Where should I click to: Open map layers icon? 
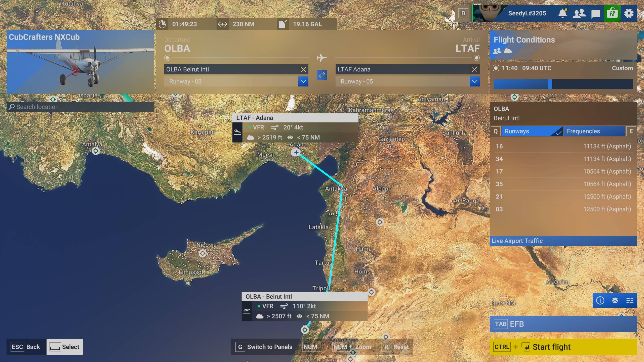click(615, 300)
